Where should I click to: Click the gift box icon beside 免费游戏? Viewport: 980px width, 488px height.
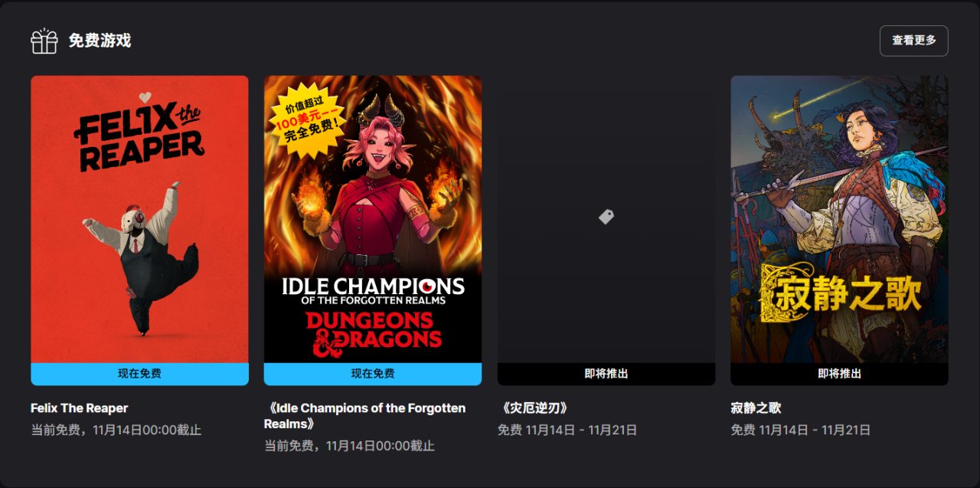pyautogui.click(x=44, y=41)
